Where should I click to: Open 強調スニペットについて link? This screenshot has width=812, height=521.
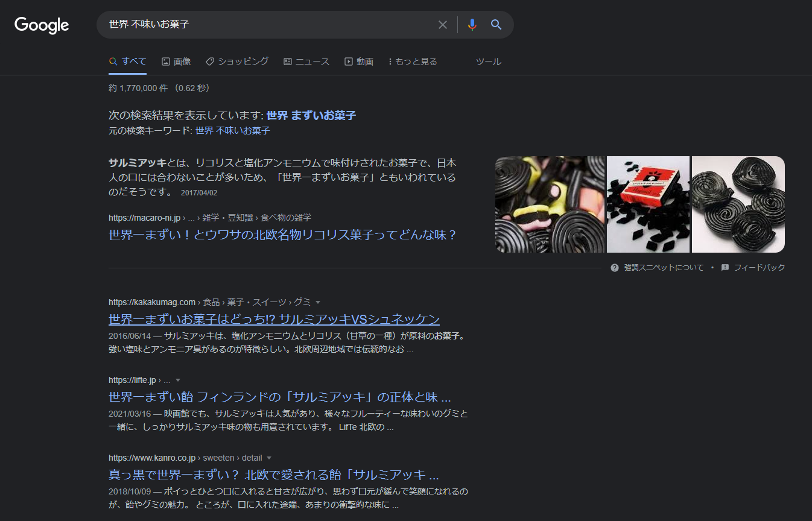tap(664, 268)
